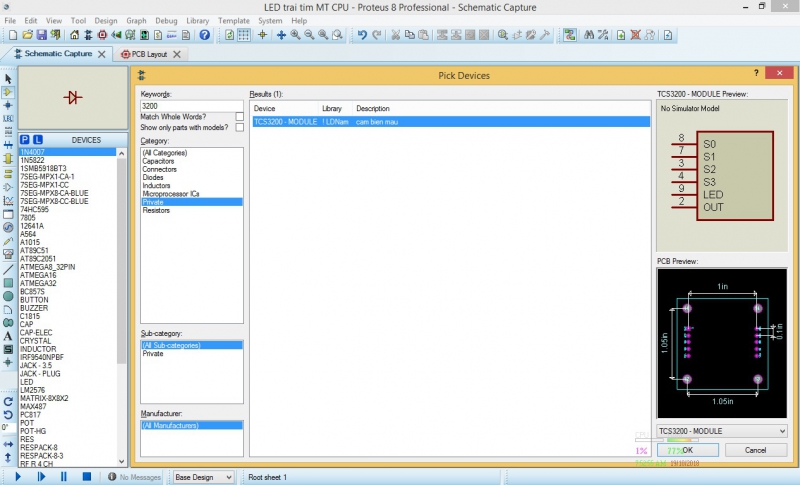Viewport: 800px width, 485px height.
Task: Open the Library menu
Action: 197,20
